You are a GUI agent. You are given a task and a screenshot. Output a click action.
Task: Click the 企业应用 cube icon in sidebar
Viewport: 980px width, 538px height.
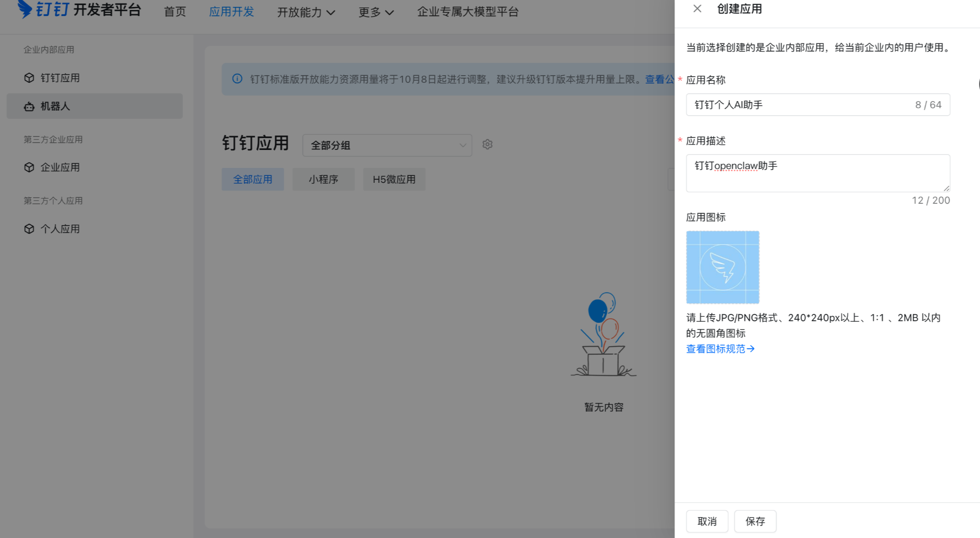tap(29, 167)
